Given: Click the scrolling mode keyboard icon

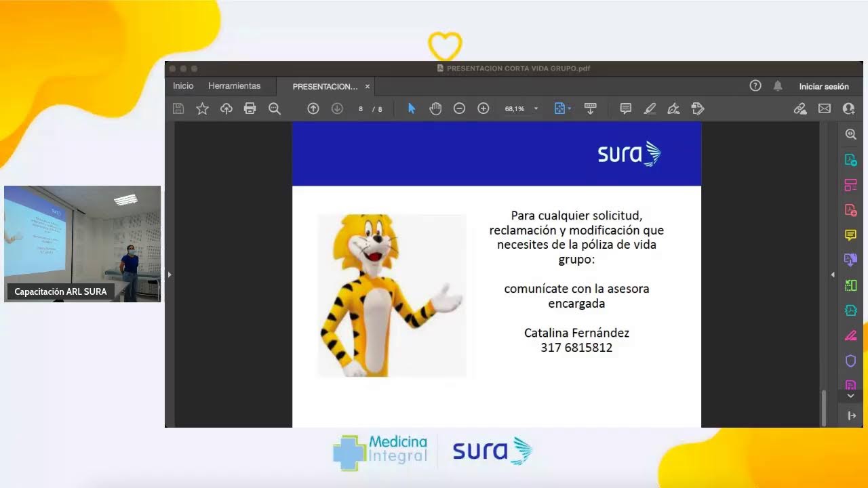Looking at the screenshot, I should tap(590, 108).
